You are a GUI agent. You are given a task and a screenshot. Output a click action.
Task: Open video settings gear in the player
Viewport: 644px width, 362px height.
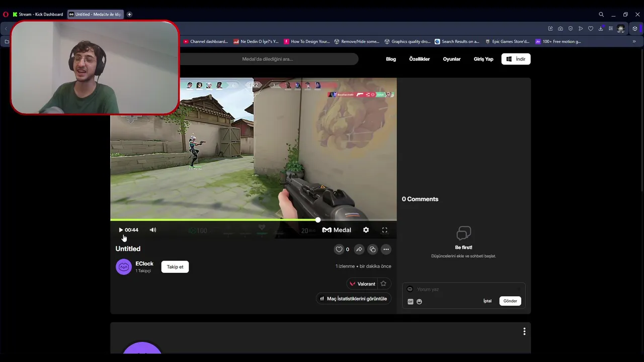366,230
